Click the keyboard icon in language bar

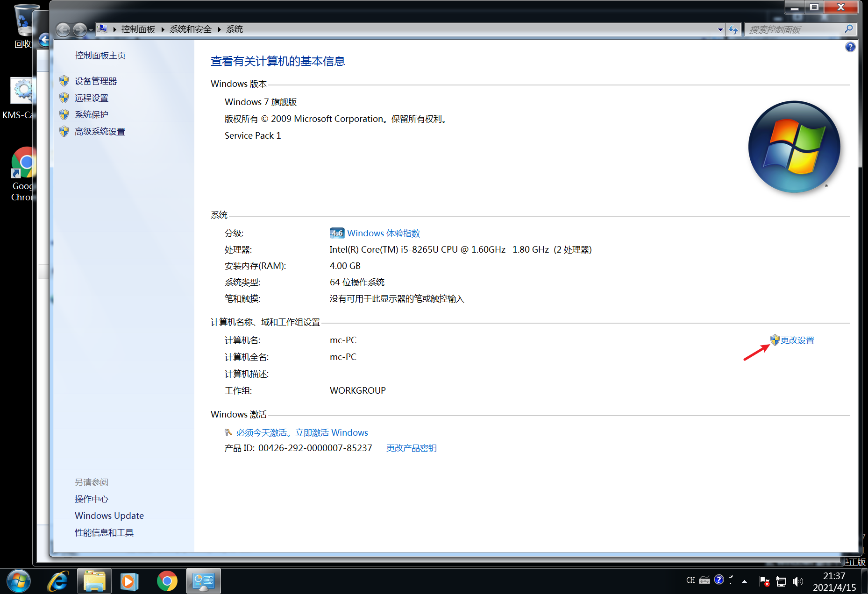[x=704, y=580]
